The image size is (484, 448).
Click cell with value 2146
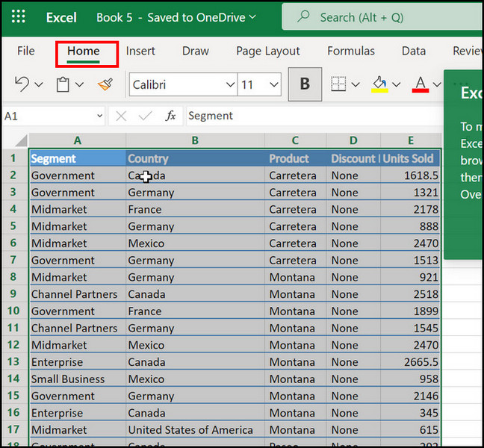click(x=411, y=396)
